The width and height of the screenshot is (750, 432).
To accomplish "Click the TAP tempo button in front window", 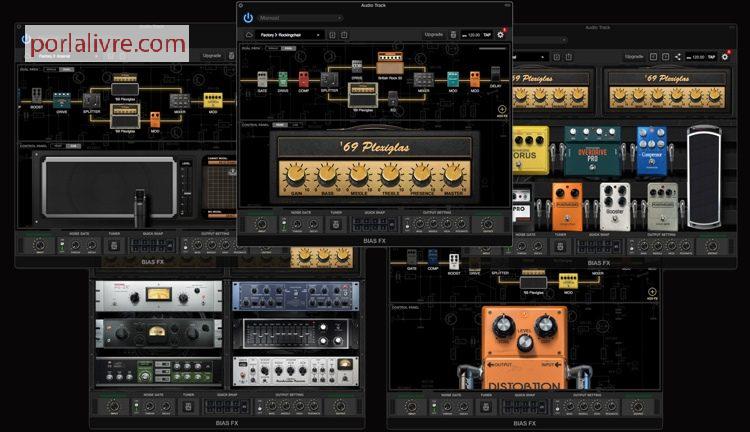I will [x=487, y=35].
